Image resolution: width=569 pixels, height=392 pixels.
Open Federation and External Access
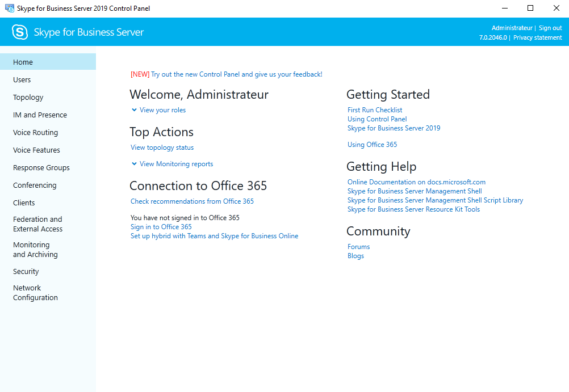(x=48, y=224)
